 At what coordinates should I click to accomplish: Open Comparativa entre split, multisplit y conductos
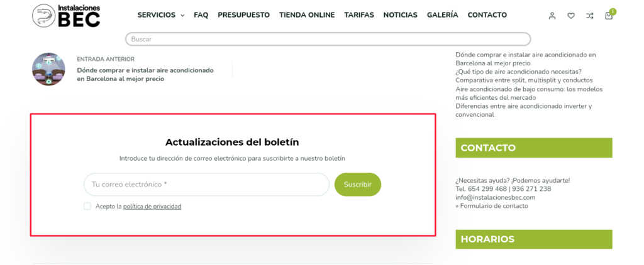point(524,80)
